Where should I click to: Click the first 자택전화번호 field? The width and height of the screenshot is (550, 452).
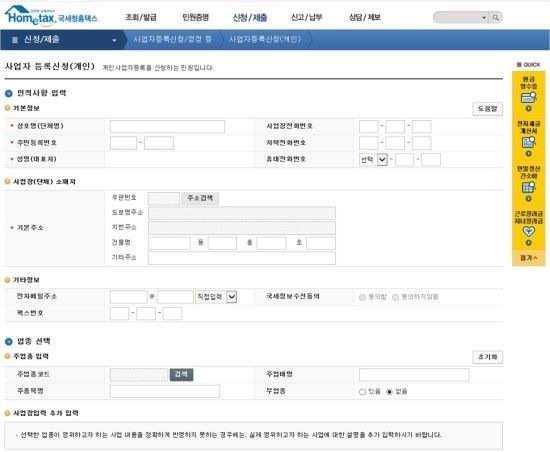tap(368, 143)
